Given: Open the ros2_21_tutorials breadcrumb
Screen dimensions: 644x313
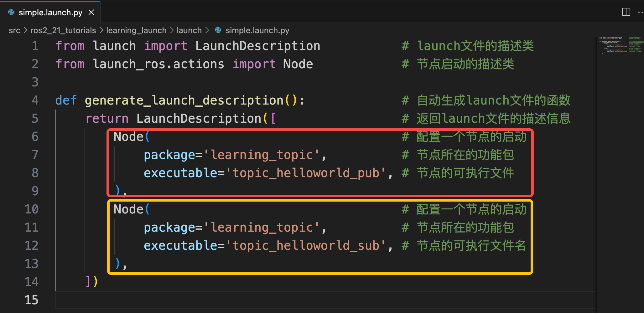Looking at the screenshot, I should pos(63,30).
